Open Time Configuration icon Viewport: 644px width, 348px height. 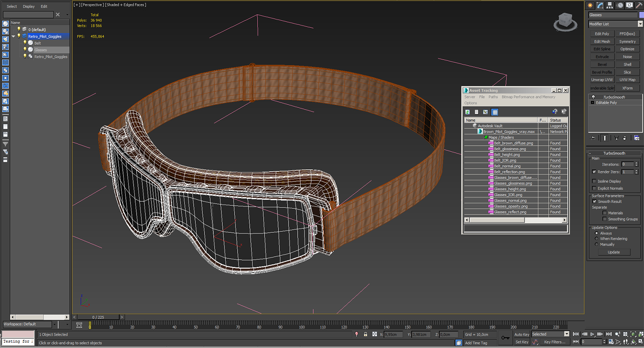coord(610,342)
